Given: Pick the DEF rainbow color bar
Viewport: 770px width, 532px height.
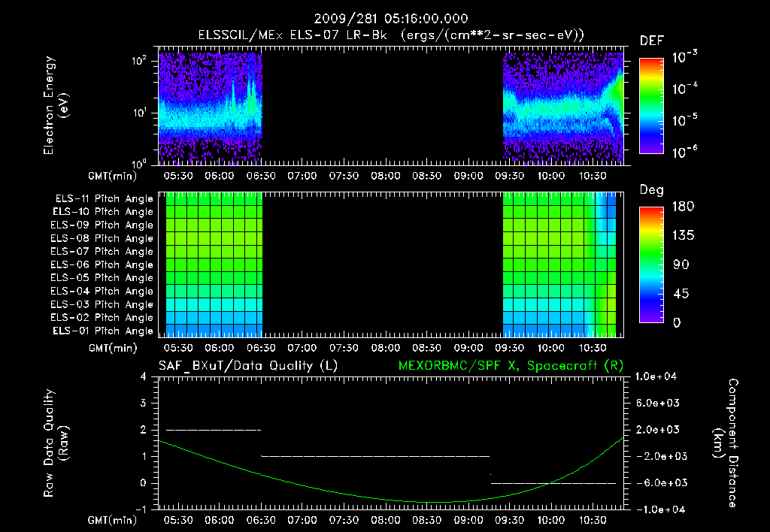Looking at the screenshot, I should [651, 105].
